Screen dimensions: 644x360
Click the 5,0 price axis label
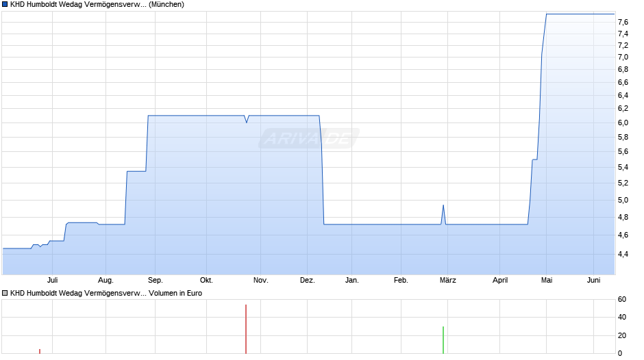623,201
